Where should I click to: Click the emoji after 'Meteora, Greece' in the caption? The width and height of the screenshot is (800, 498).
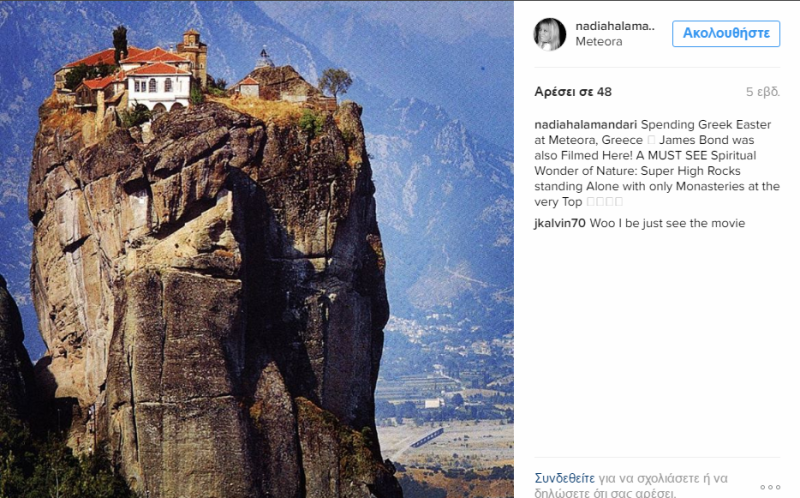point(651,140)
